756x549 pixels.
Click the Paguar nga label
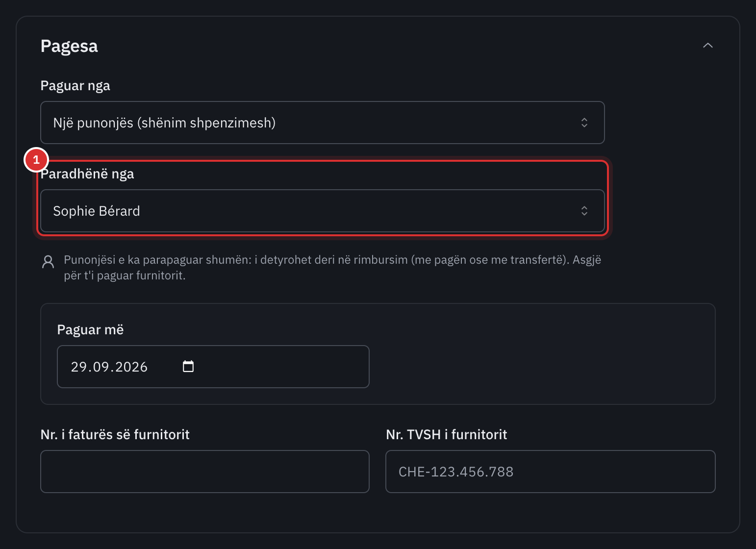[75, 86]
